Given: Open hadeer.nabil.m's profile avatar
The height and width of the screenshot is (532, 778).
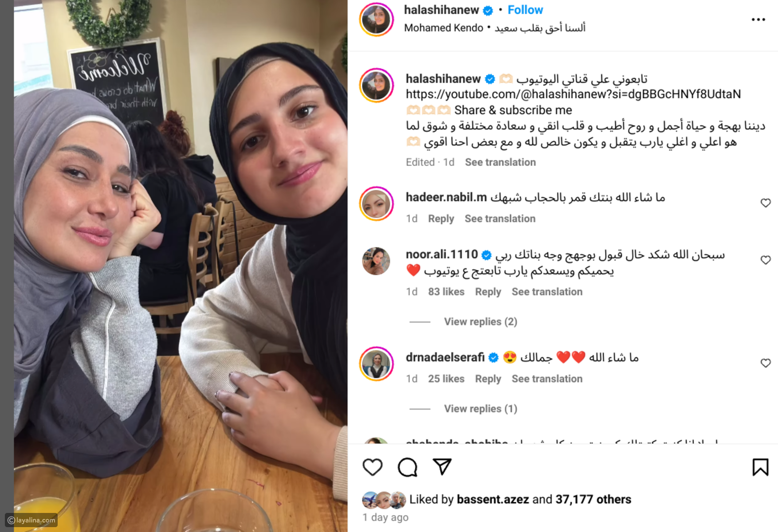Looking at the screenshot, I should tap(376, 203).
